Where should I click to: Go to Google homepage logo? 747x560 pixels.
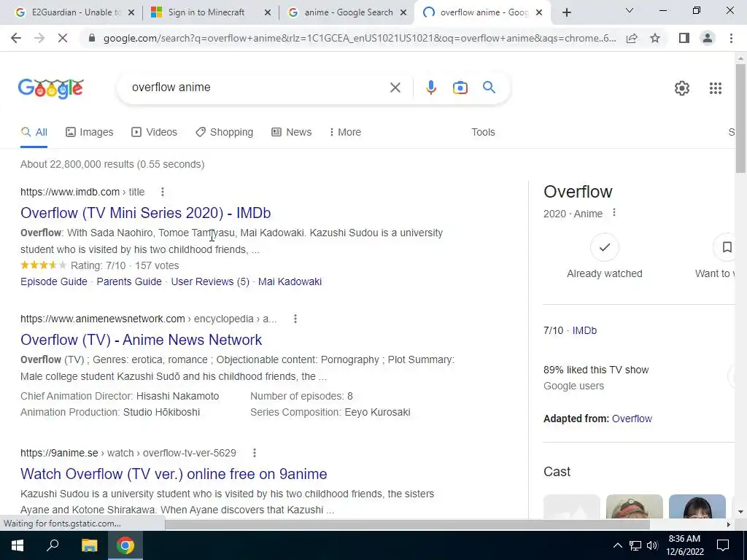pos(51,88)
